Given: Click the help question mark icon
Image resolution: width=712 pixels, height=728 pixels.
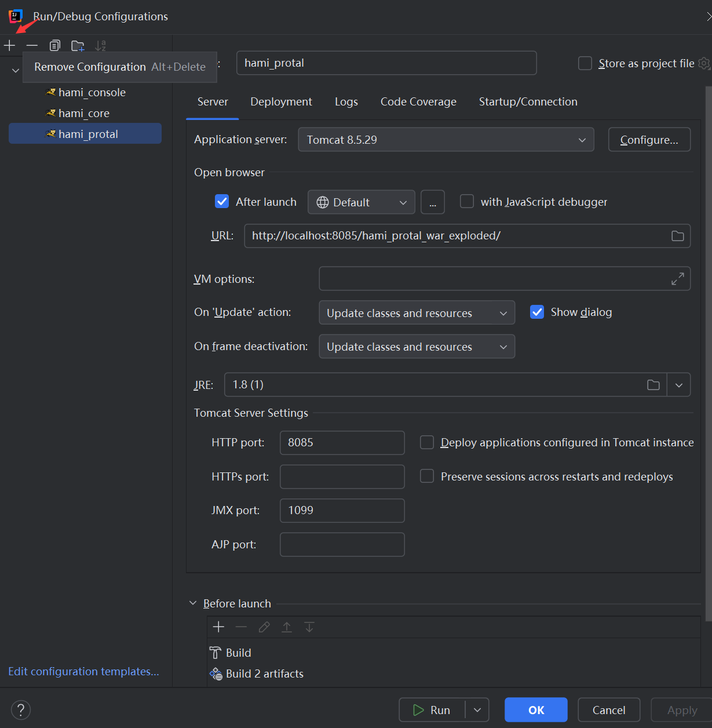Looking at the screenshot, I should (21, 709).
